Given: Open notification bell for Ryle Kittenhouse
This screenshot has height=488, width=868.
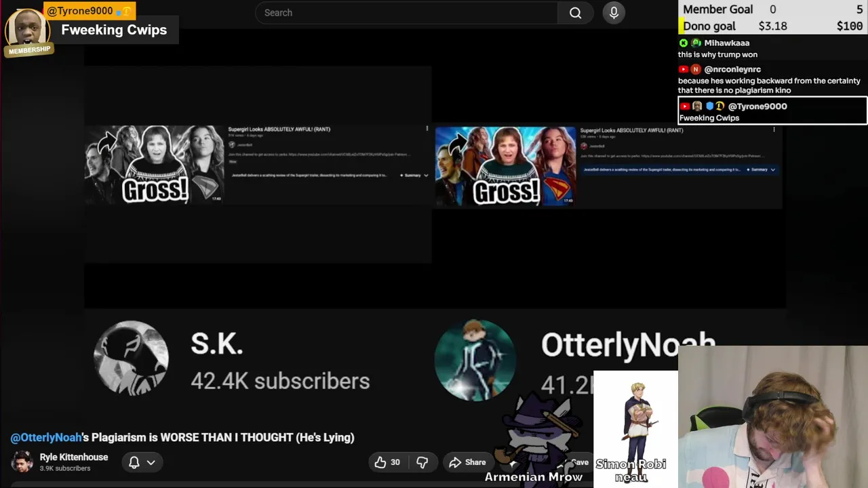Looking at the screenshot, I should pos(134,462).
